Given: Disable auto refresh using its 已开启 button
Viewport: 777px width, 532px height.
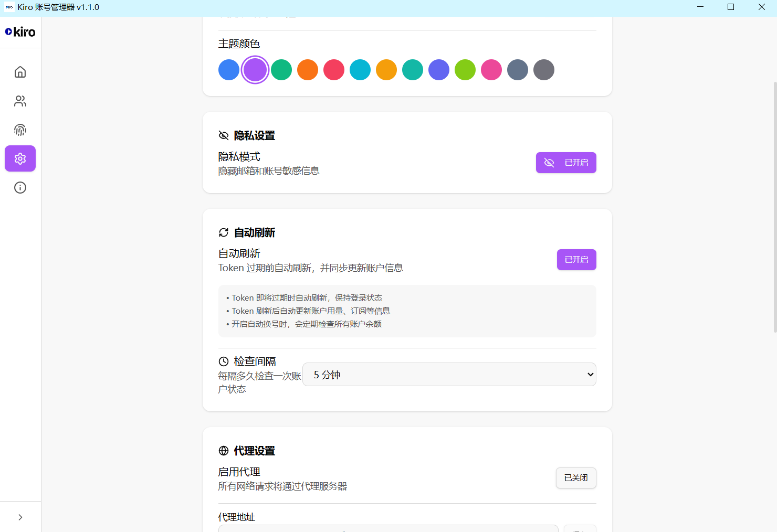Looking at the screenshot, I should coord(576,260).
